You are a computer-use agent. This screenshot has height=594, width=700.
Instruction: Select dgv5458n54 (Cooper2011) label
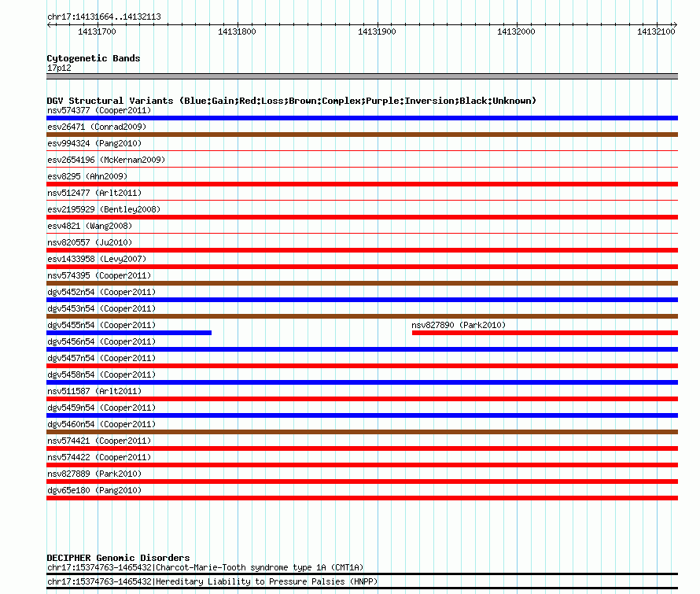(101, 374)
